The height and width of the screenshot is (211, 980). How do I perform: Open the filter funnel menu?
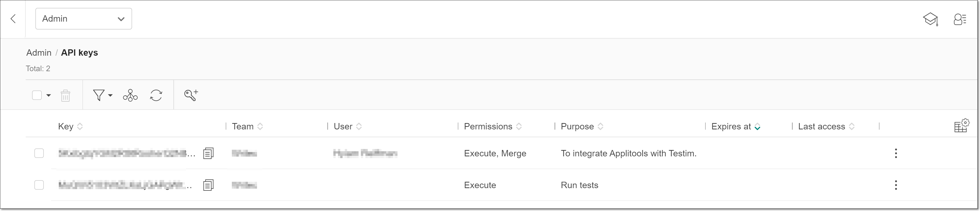tap(102, 95)
